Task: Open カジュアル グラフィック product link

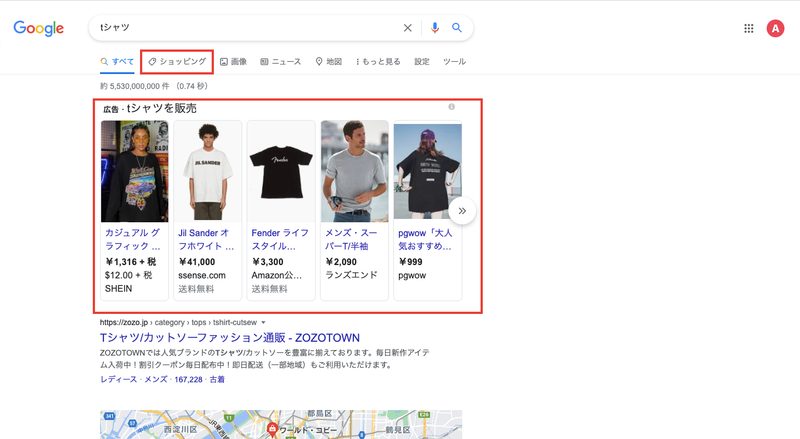Action: [x=133, y=239]
